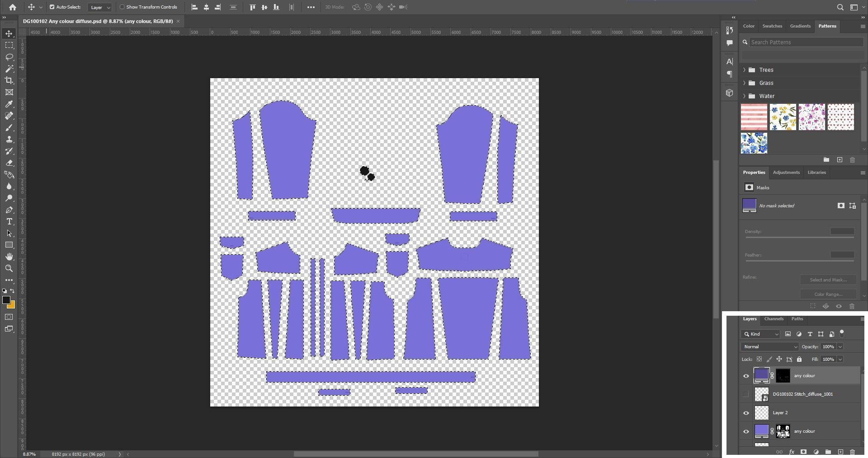Show the DG100102 Stitch_diffuse_1001 layer

click(x=746, y=394)
